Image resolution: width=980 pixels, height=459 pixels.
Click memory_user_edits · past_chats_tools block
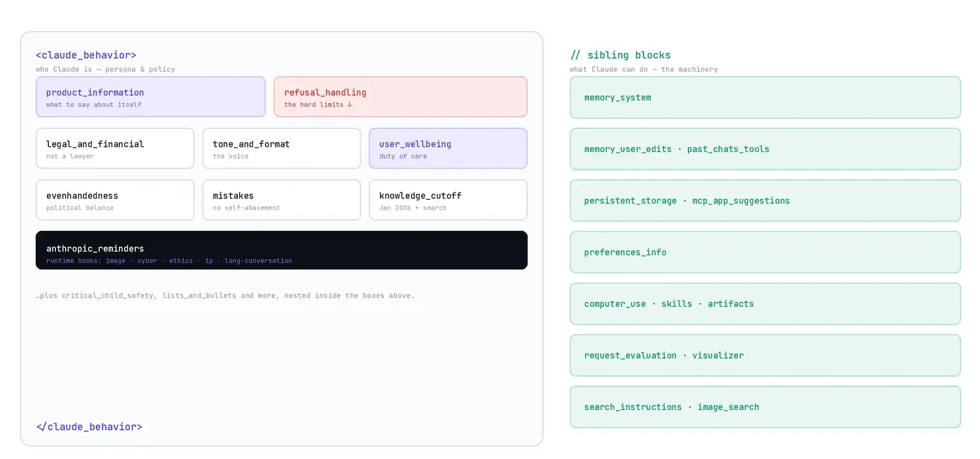765,149
